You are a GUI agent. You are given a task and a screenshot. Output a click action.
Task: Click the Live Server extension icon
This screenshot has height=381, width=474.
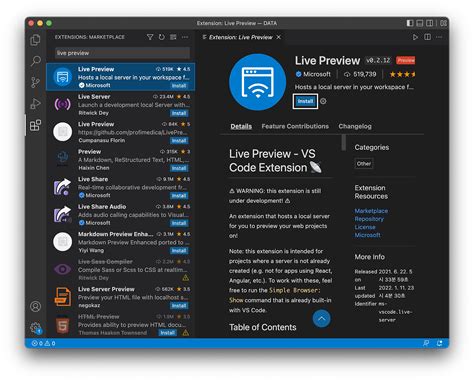pyautogui.click(x=62, y=104)
